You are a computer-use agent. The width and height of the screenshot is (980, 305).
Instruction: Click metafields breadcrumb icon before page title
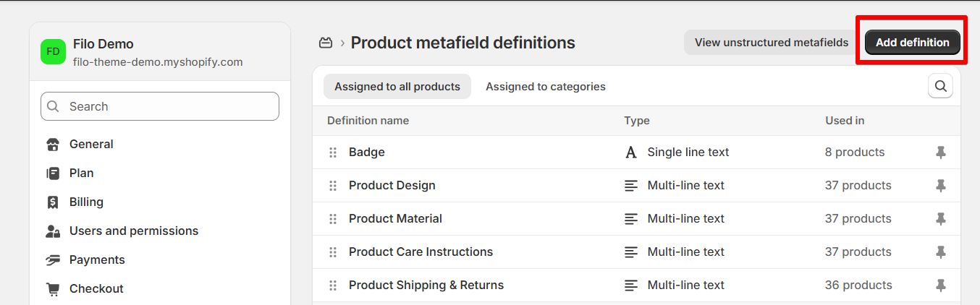pos(326,43)
